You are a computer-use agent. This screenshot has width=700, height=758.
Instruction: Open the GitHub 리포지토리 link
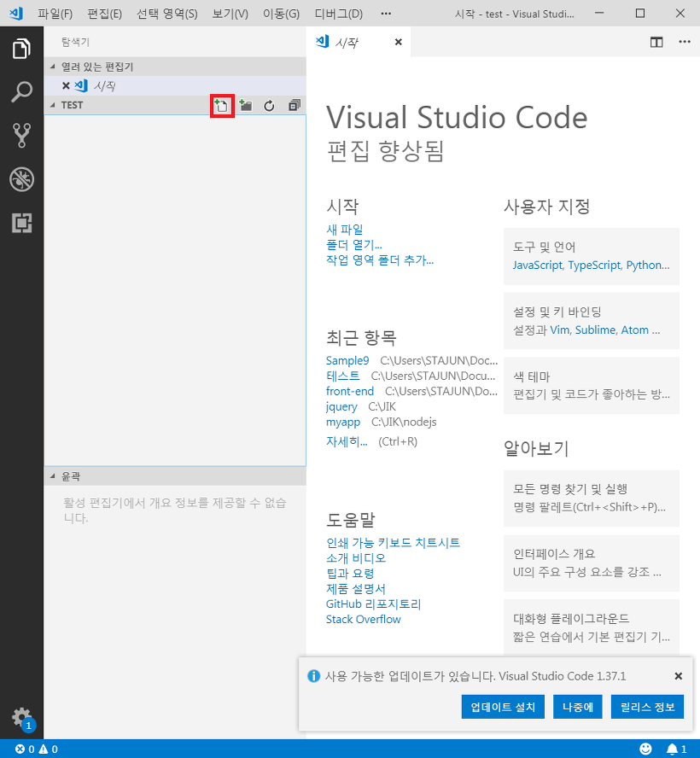tap(373, 603)
